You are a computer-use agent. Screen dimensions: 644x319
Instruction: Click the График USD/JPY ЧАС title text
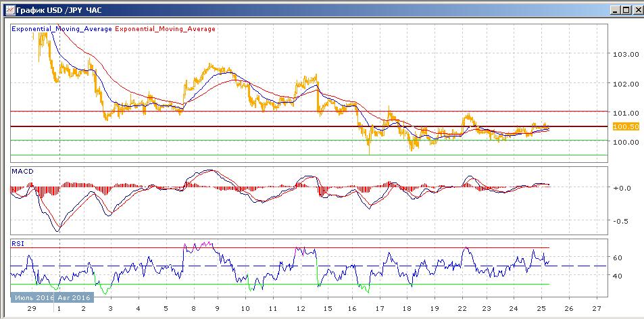point(59,9)
